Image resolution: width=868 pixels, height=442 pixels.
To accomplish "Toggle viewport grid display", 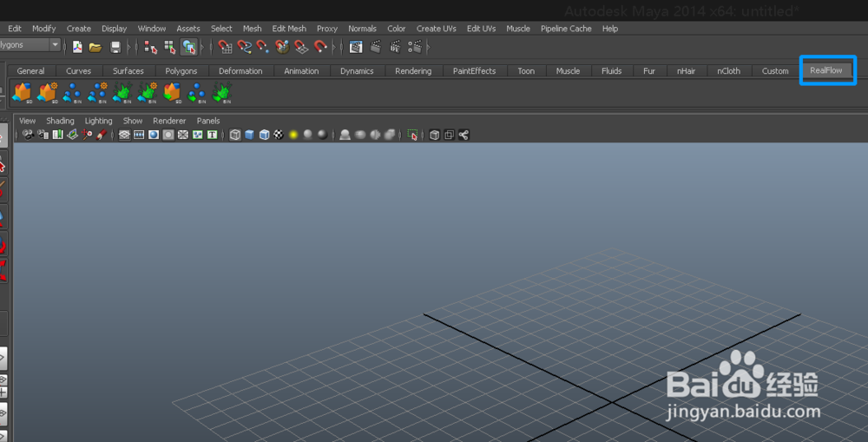I will tap(124, 135).
